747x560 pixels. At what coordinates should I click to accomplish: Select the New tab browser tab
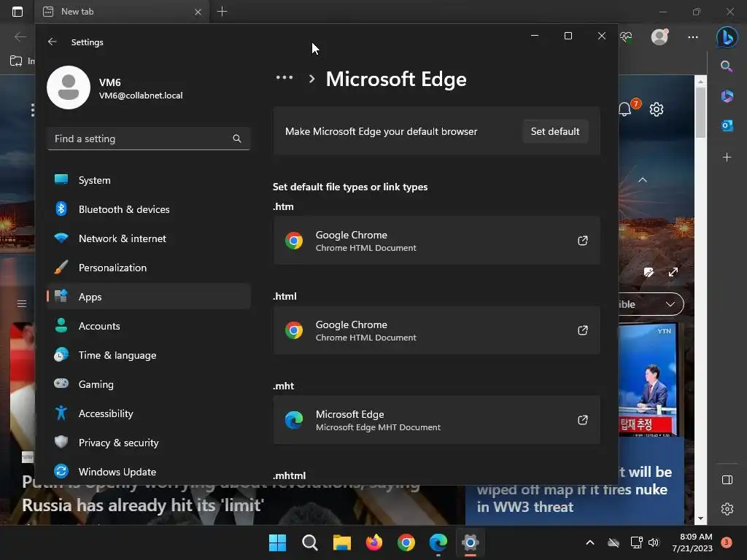point(122,12)
